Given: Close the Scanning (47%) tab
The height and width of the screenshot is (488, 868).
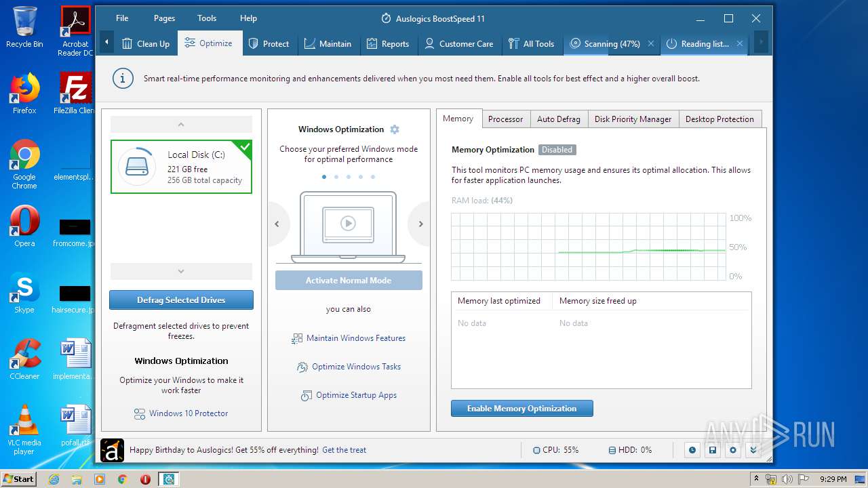Looking at the screenshot, I should point(651,43).
